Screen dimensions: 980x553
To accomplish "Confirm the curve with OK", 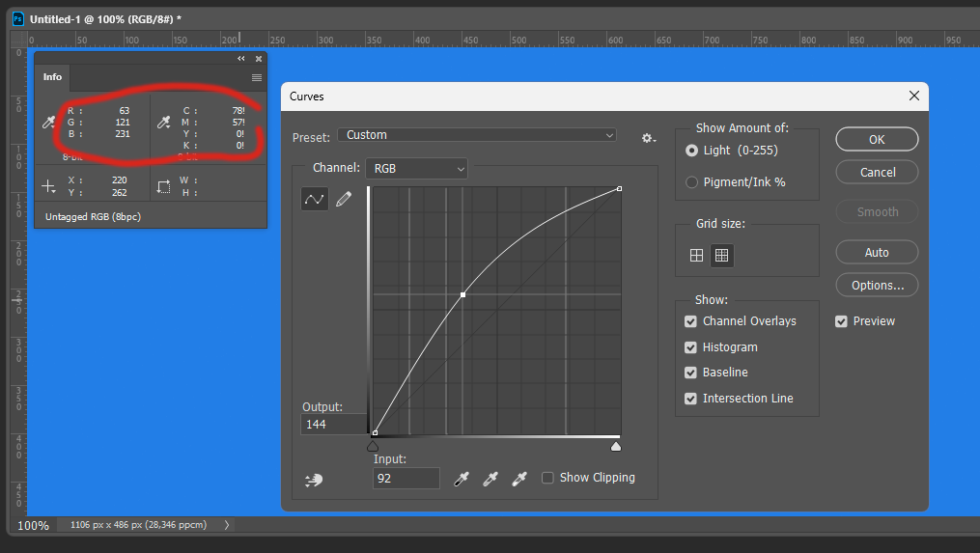I will click(x=877, y=139).
